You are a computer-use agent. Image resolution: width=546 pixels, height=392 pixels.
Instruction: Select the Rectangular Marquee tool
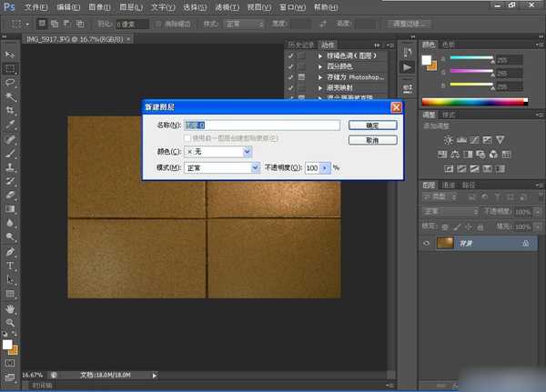[11, 68]
